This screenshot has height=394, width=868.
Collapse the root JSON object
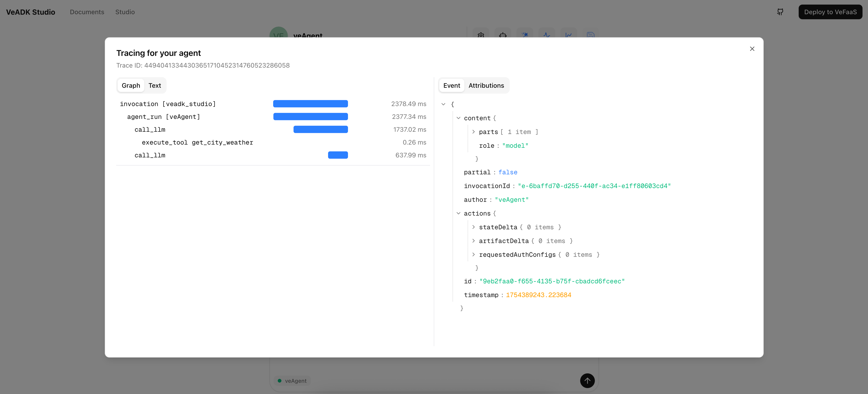pos(443,104)
